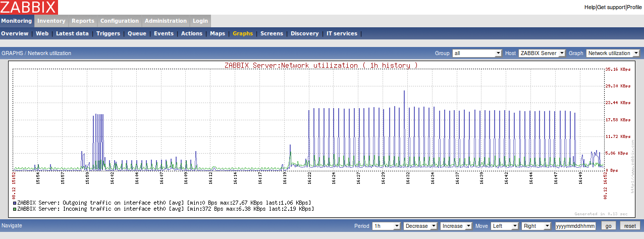
Task: Open the Move Right dropdown
Action: coord(536,226)
